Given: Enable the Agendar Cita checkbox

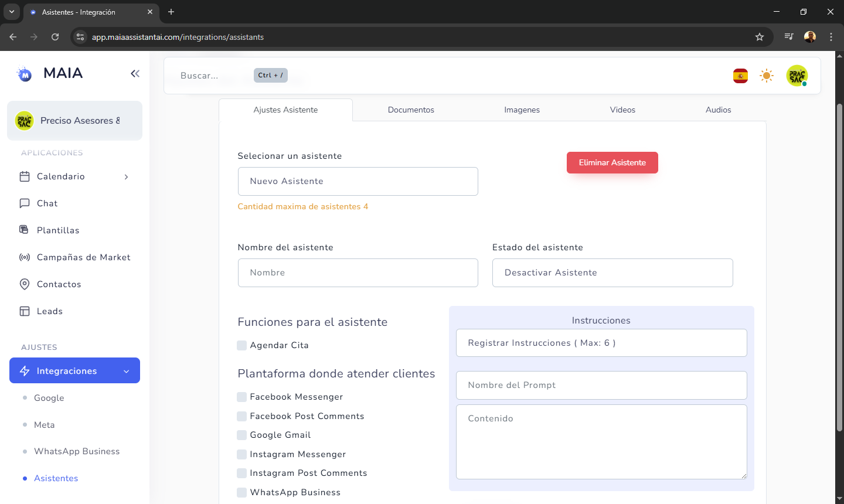Looking at the screenshot, I should coord(241,345).
